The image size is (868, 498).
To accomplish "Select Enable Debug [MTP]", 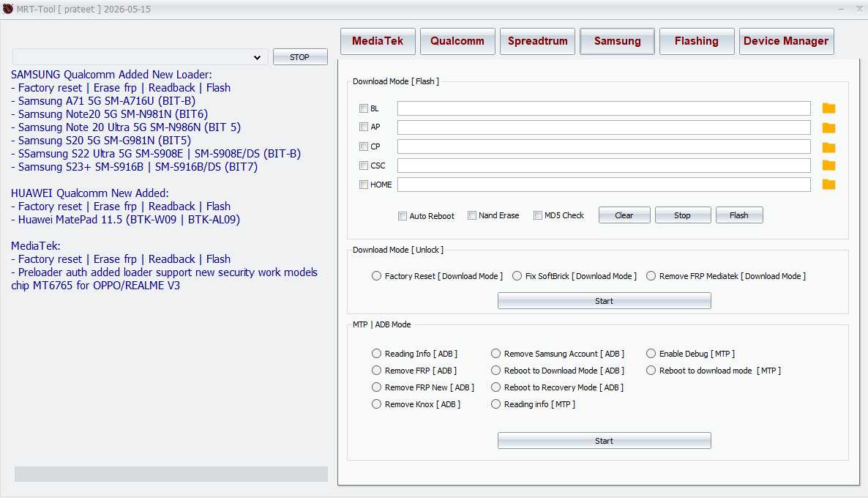I will pyautogui.click(x=651, y=354).
